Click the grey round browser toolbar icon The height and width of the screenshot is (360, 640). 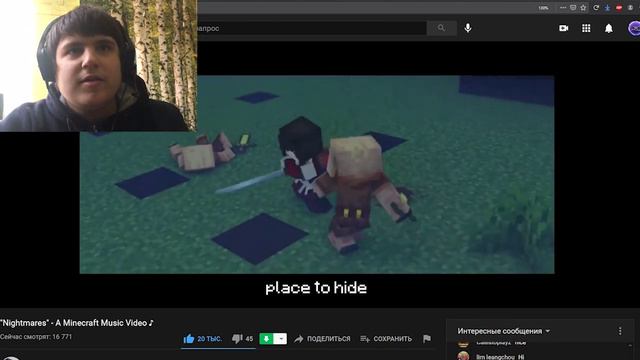pyautogui.click(x=631, y=8)
